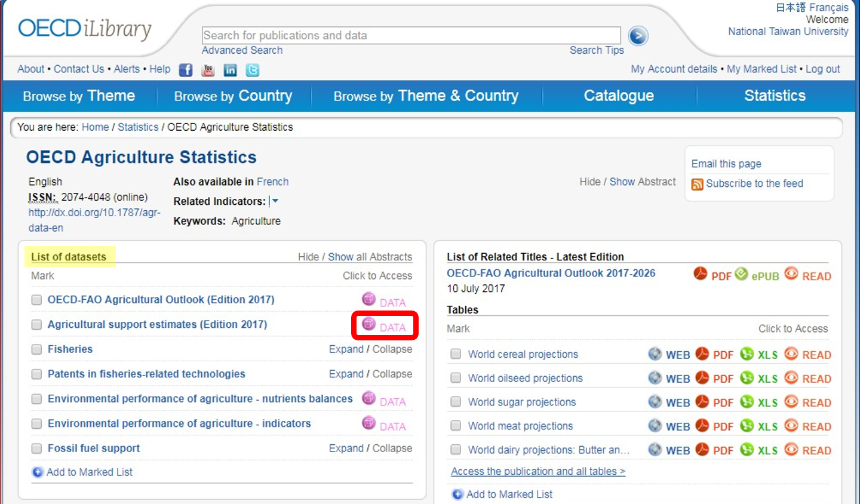Open DATA for Environmental performance indicators
The width and height of the screenshot is (860, 504).
(384, 425)
